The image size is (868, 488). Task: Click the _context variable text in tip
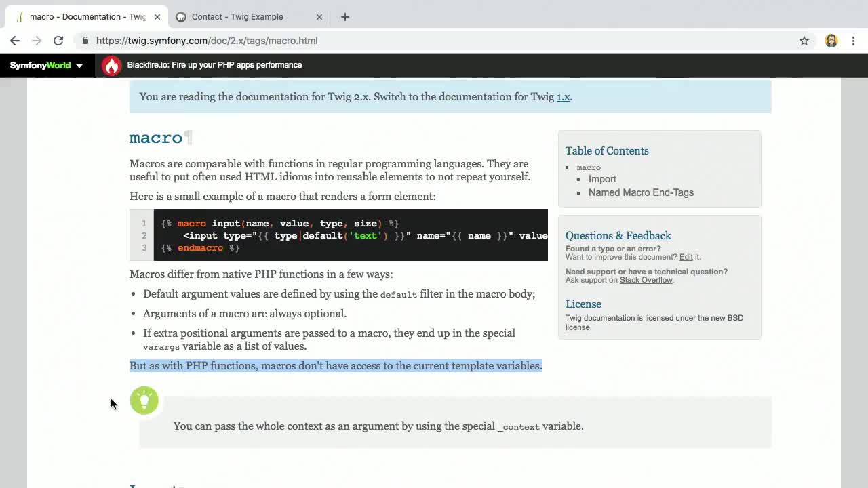pos(519,426)
